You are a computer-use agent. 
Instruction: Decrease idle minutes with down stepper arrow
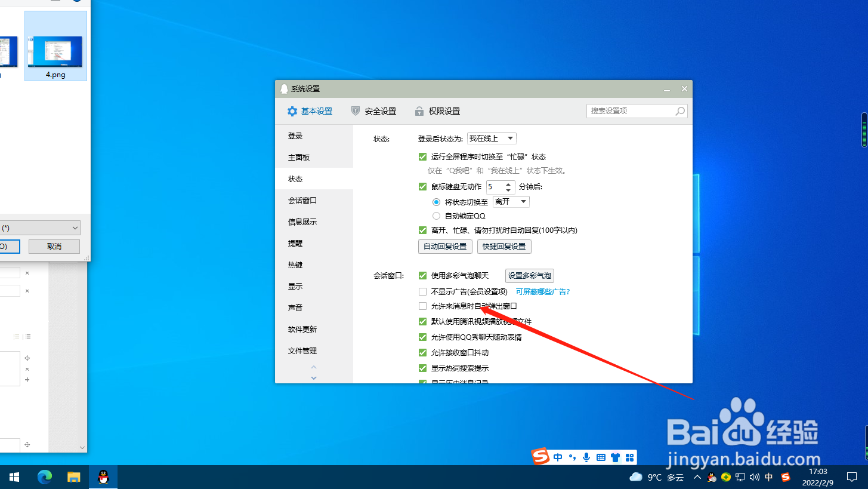(509, 190)
